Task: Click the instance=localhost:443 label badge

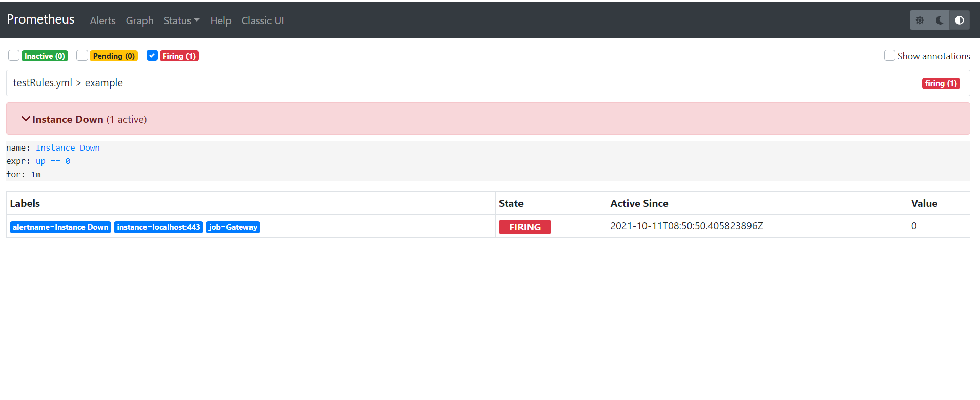Action: 158,227
